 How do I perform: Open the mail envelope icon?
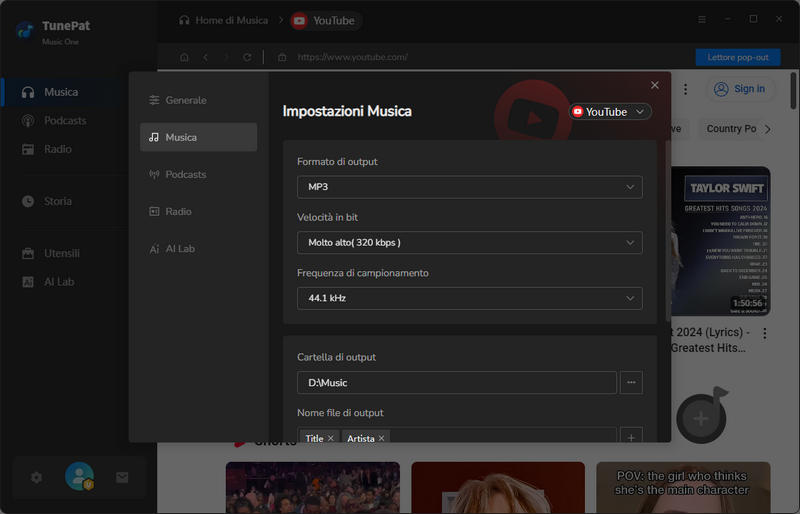[122, 477]
